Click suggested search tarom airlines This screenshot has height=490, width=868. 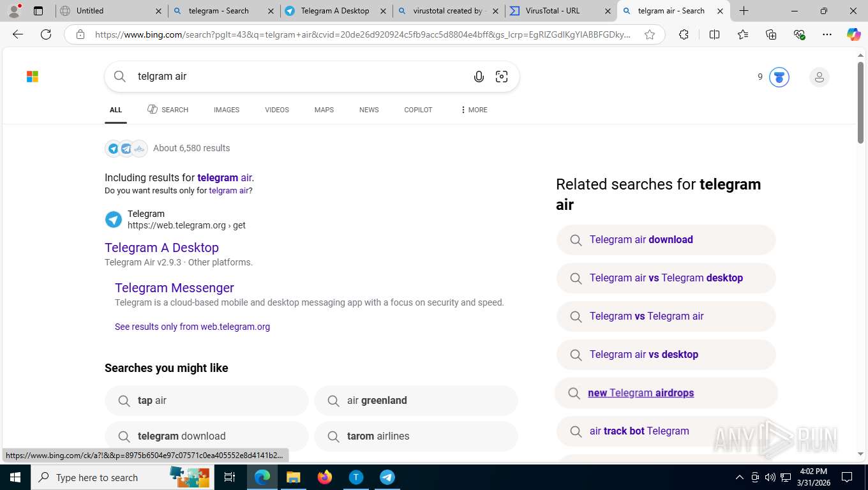415,436
